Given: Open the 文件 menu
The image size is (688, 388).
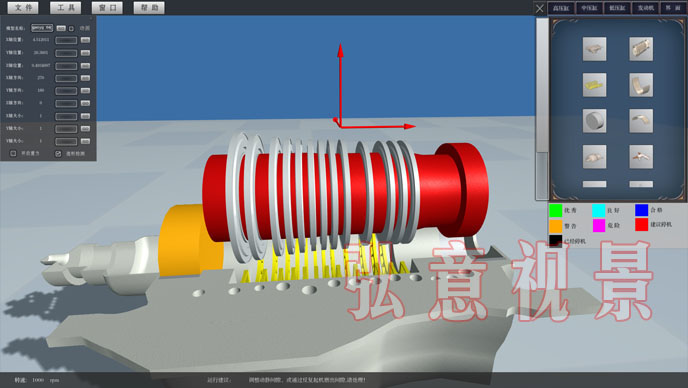Looking at the screenshot, I should coord(23,7).
